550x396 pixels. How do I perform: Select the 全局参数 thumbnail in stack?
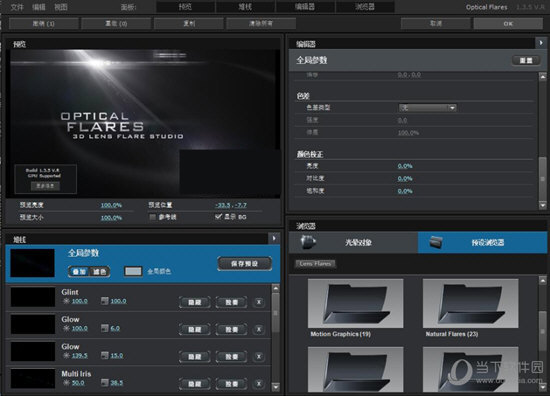(x=33, y=263)
